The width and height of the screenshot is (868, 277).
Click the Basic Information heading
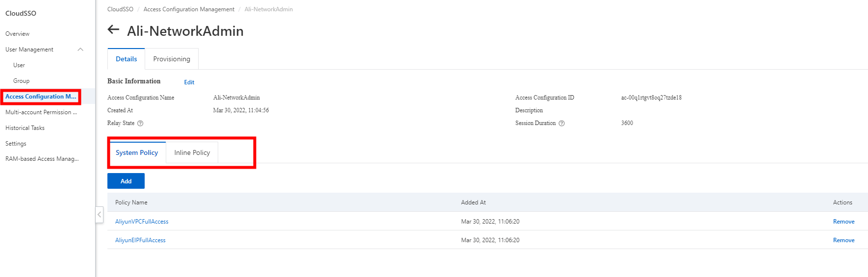pos(134,81)
